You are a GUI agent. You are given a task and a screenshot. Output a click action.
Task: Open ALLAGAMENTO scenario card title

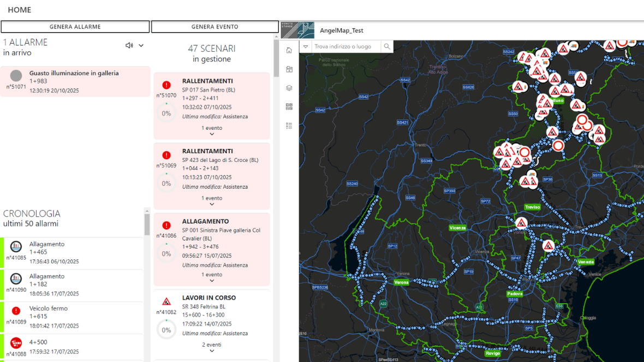point(205,221)
